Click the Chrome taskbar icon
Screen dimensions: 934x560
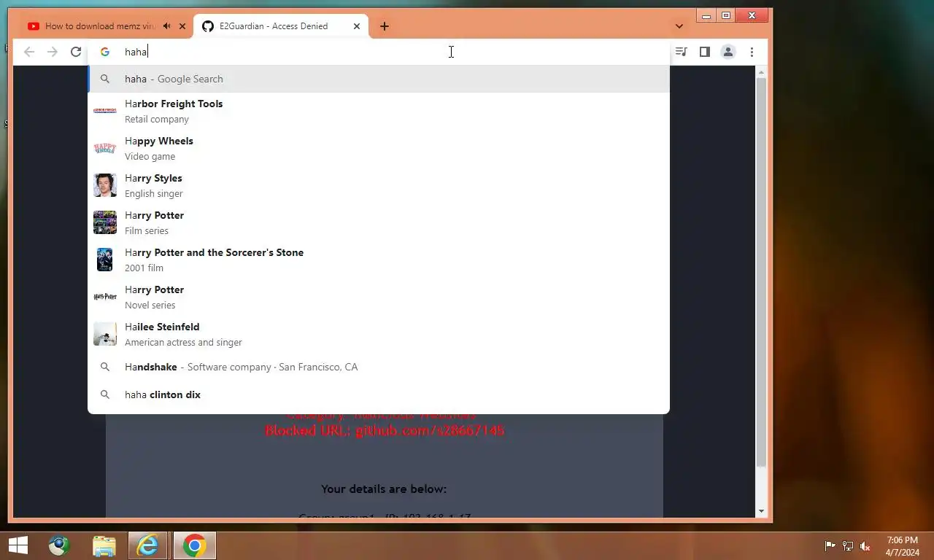click(x=194, y=545)
